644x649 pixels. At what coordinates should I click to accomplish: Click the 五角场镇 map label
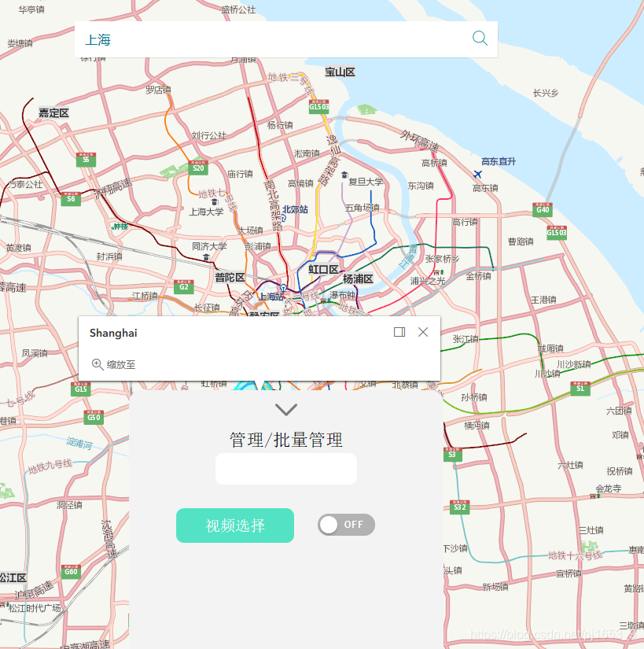point(362,208)
